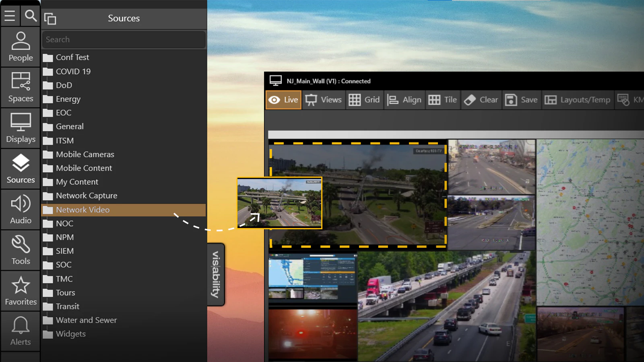Save the wall layout
Viewport: 644px width, 362px height.
(x=521, y=100)
